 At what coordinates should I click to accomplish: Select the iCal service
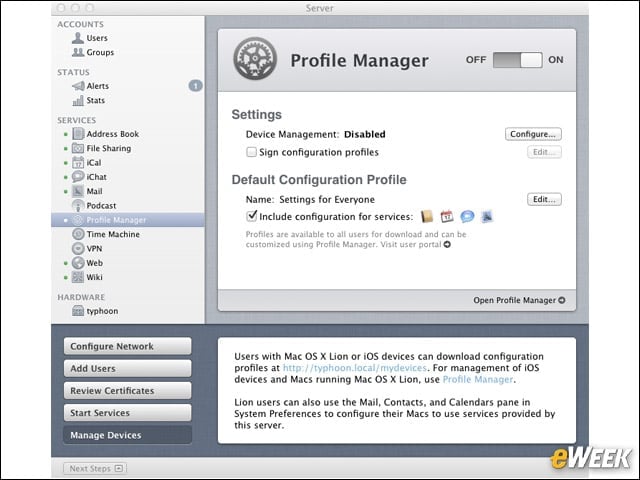(87, 162)
